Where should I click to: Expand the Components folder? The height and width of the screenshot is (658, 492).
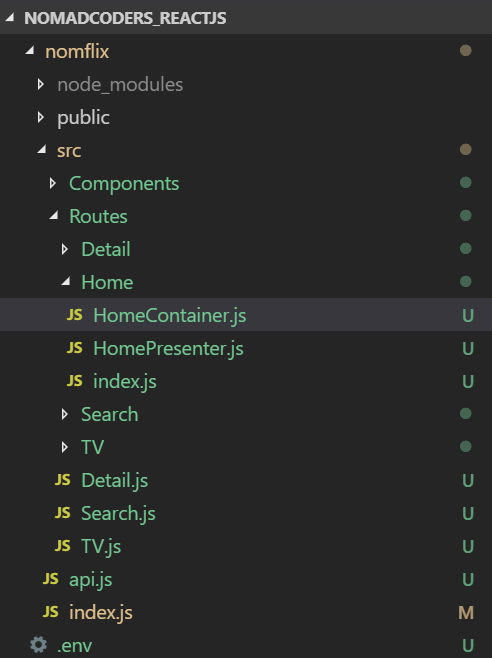coord(52,183)
